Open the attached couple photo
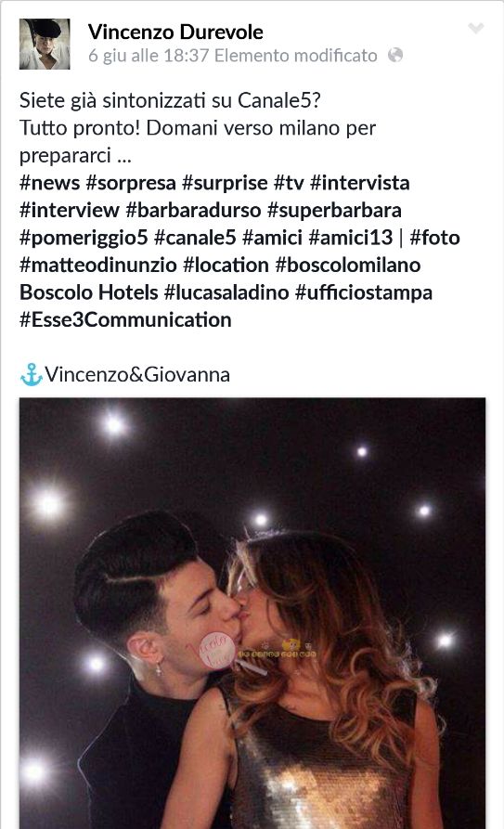Viewport: 504px width, 829px height. point(252,614)
